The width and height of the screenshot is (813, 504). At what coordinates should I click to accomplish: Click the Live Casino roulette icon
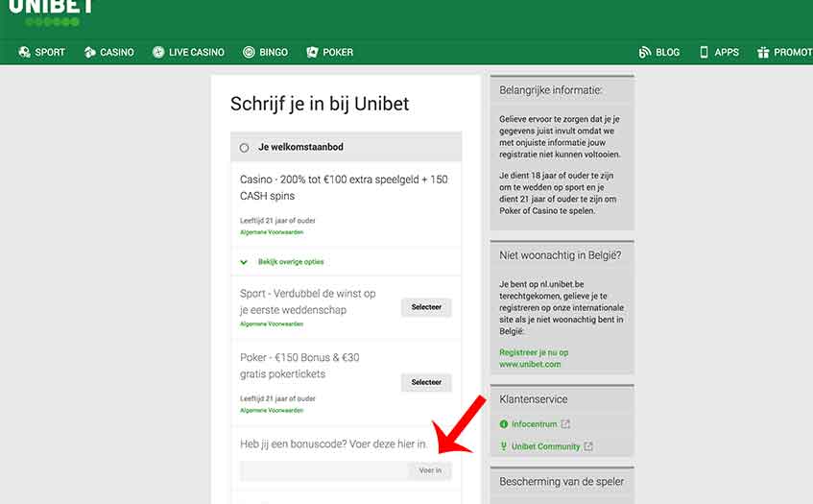point(158,52)
